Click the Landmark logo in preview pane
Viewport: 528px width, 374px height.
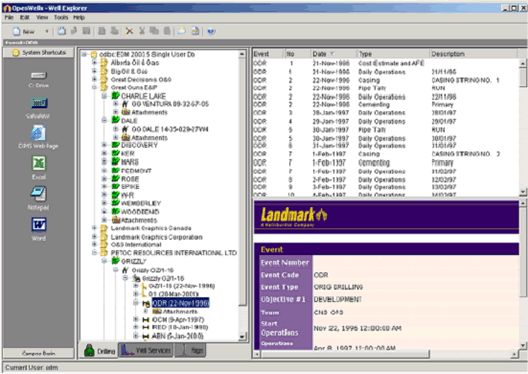(x=294, y=216)
